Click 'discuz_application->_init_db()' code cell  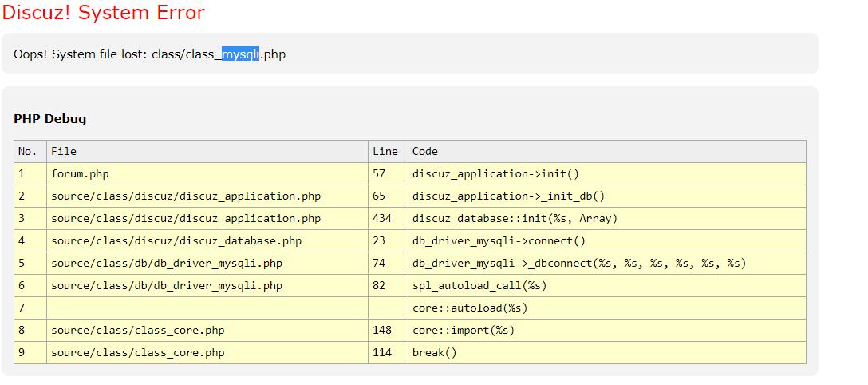pos(607,196)
